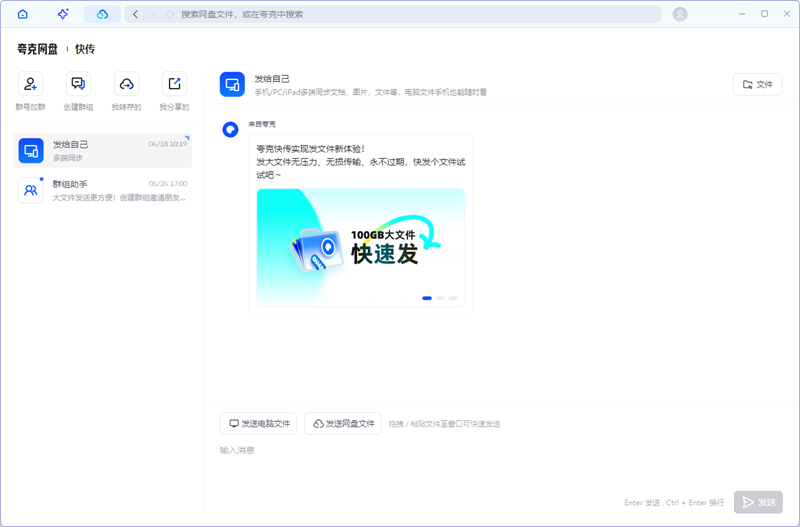Image resolution: width=800 pixels, height=527 pixels.
Task: Open 创建群组 icon
Action: pyautogui.click(x=78, y=84)
